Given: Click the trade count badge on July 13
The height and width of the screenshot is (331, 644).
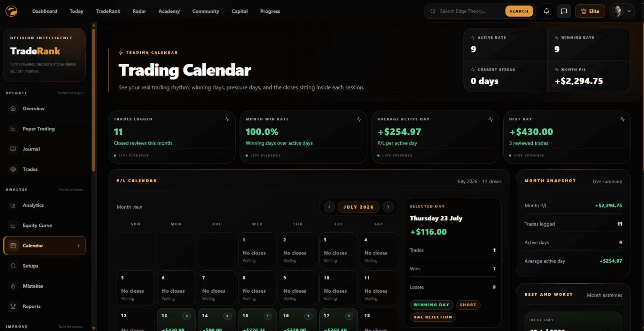Looking at the screenshot, I should pyautogui.click(x=187, y=316).
